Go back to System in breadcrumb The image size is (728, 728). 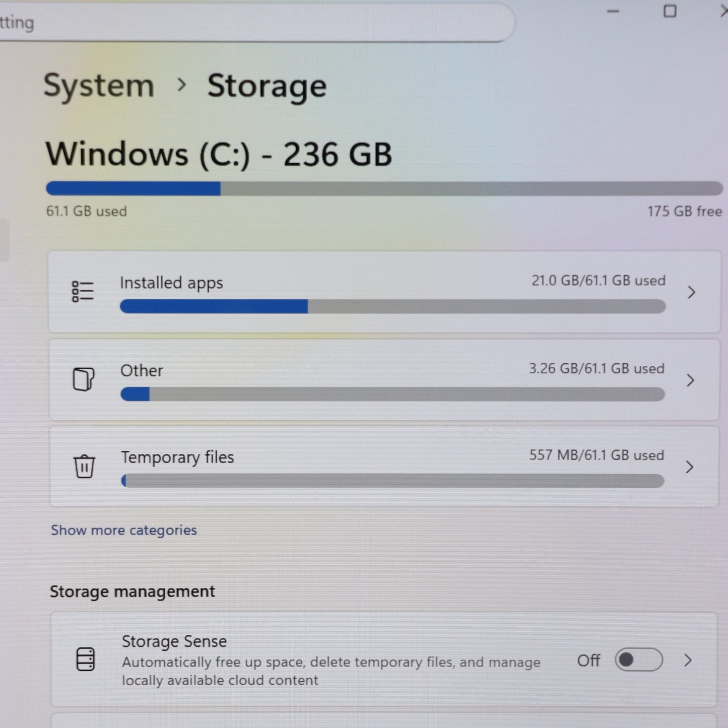tap(99, 86)
